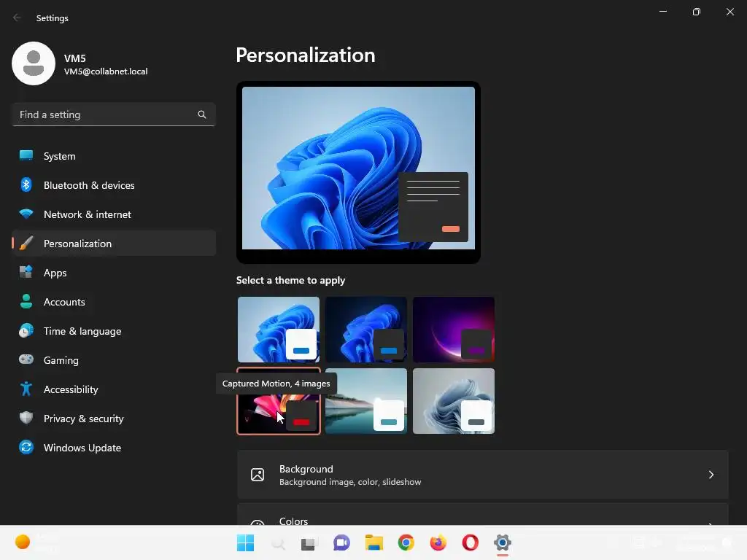
Task: Open taskbar Search
Action: tap(278, 542)
